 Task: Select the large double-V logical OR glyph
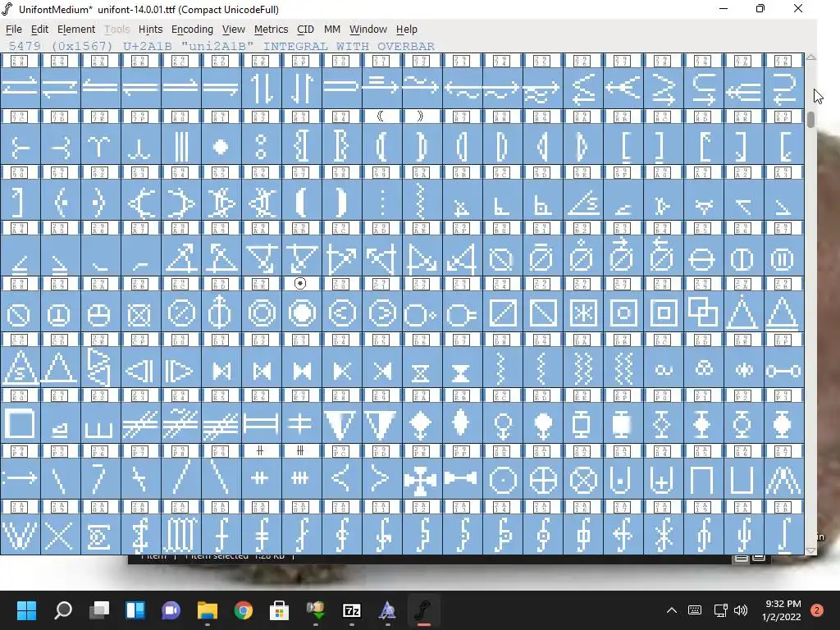(x=21, y=534)
